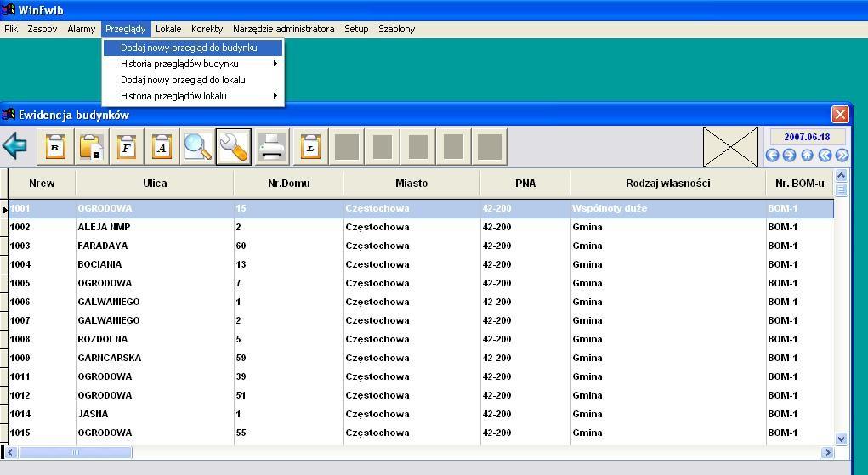Select row number 1012
This screenshot has height=475, width=868.
pyautogui.click(x=421, y=395)
